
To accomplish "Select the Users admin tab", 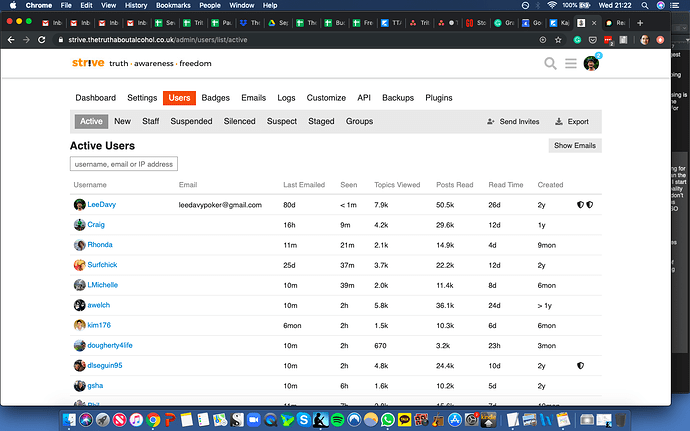I will click(179, 98).
